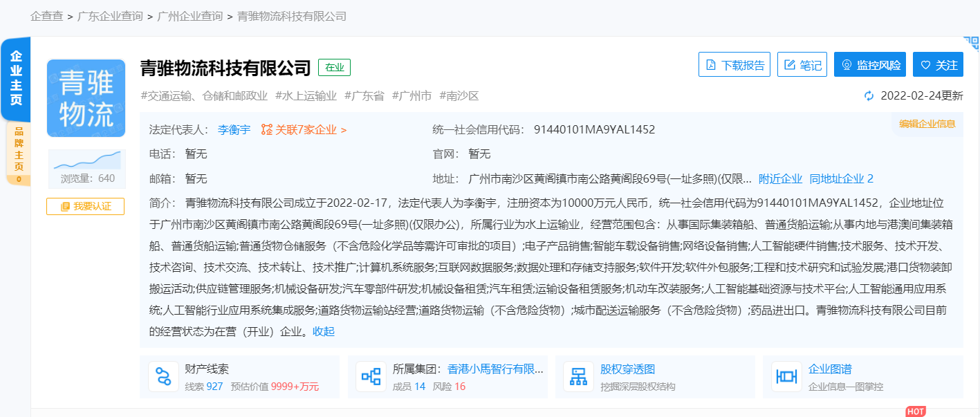This screenshot has height=417, width=980.
Task: Open the 企业图谱 link
Action: (x=830, y=369)
